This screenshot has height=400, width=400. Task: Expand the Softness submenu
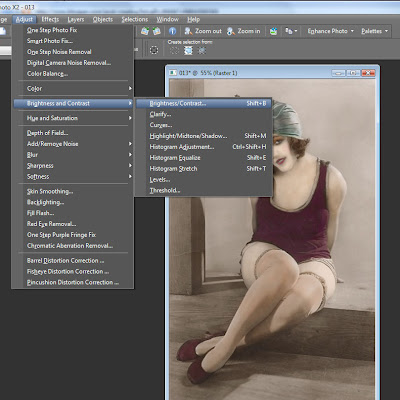73,177
